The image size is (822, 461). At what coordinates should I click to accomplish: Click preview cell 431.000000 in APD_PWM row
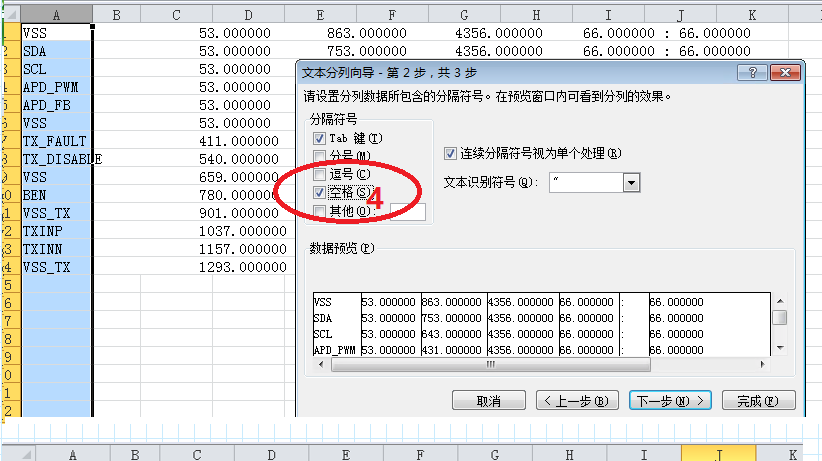pos(454,350)
